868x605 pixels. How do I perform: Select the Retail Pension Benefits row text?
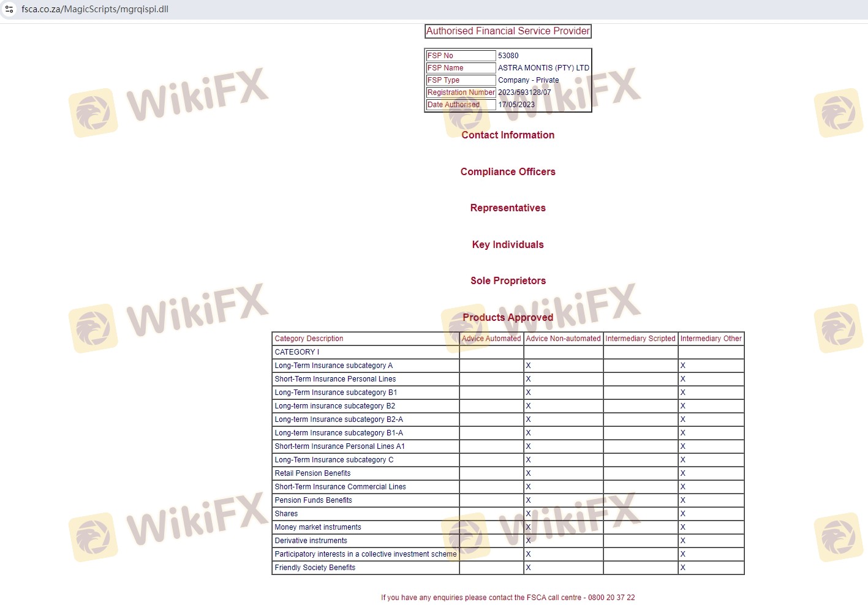click(x=312, y=473)
